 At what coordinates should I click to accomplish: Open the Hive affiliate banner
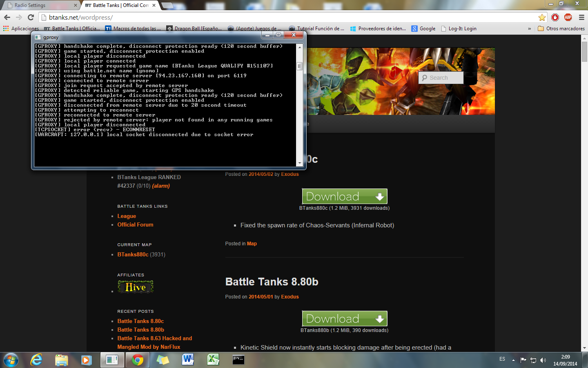click(136, 287)
